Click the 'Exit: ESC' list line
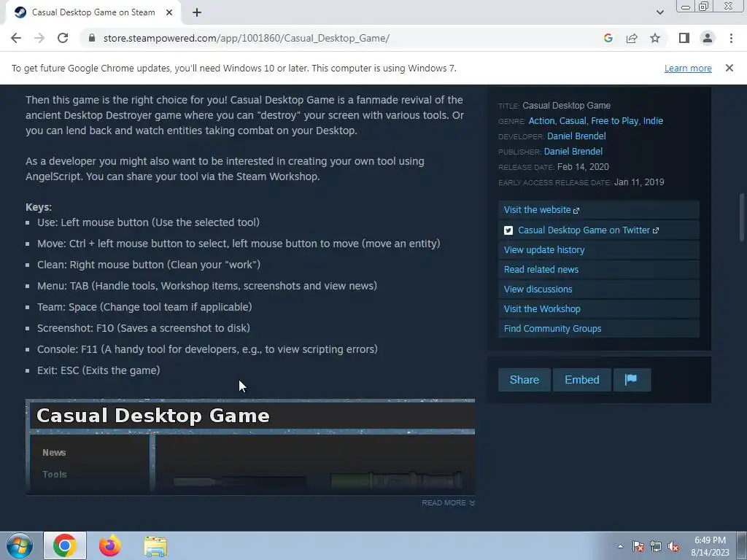 pos(98,370)
